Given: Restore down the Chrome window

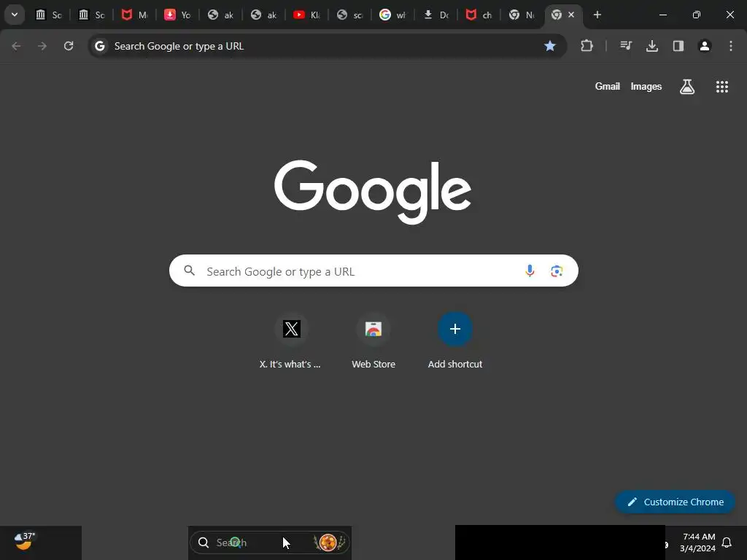Looking at the screenshot, I should [x=697, y=15].
